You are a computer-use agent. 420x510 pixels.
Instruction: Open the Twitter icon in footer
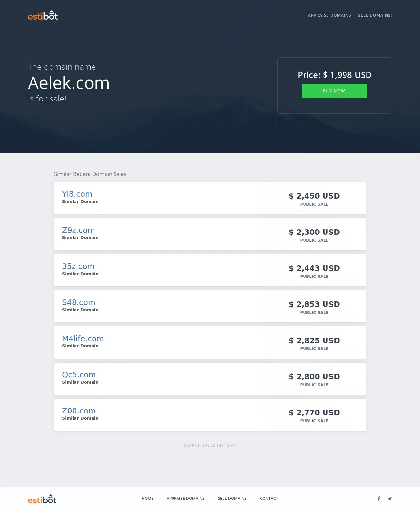tap(390, 499)
